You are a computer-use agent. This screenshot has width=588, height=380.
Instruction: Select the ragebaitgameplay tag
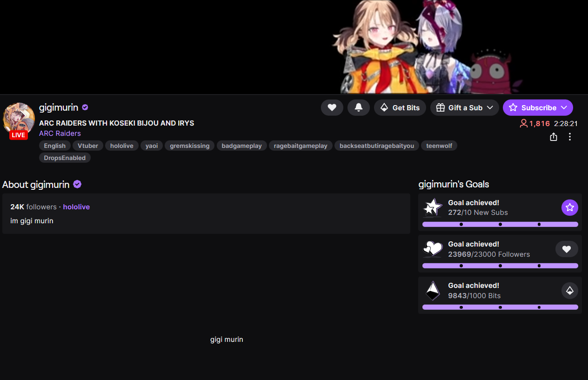point(301,146)
